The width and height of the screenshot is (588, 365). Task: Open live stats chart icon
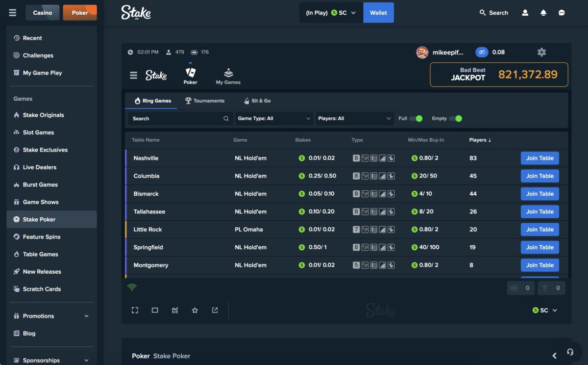pyautogui.click(x=175, y=310)
